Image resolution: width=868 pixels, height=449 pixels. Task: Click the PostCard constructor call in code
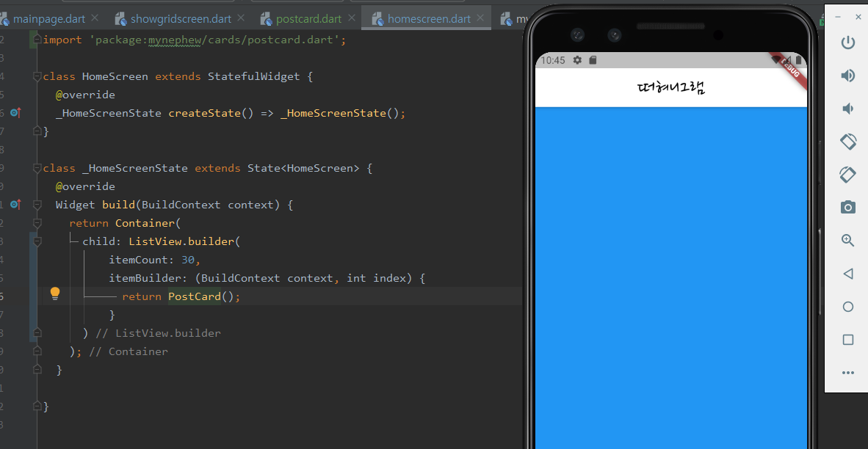(195, 296)
